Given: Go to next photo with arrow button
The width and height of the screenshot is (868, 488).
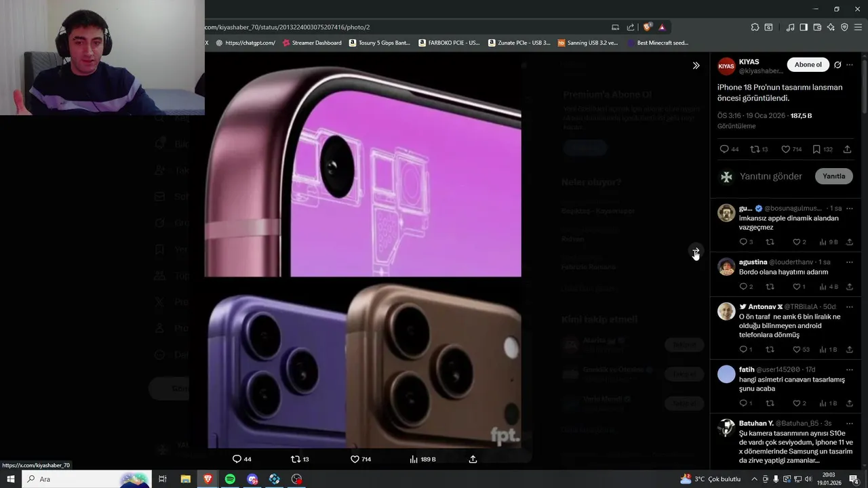Looking at the screenshot, I should [x=696, y=251].
